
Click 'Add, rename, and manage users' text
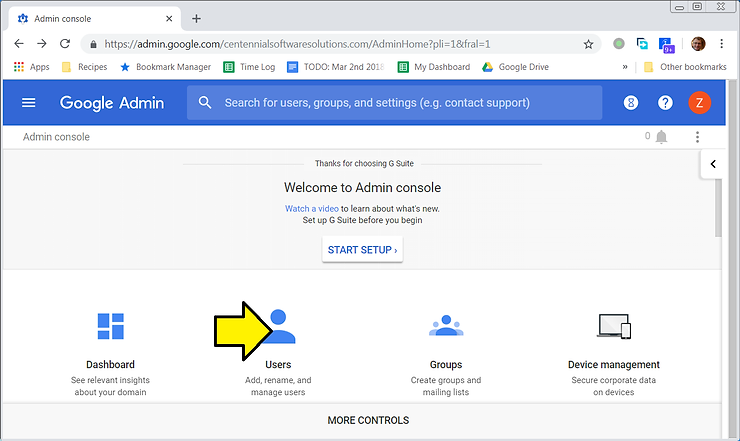click(x=278, y=386)
